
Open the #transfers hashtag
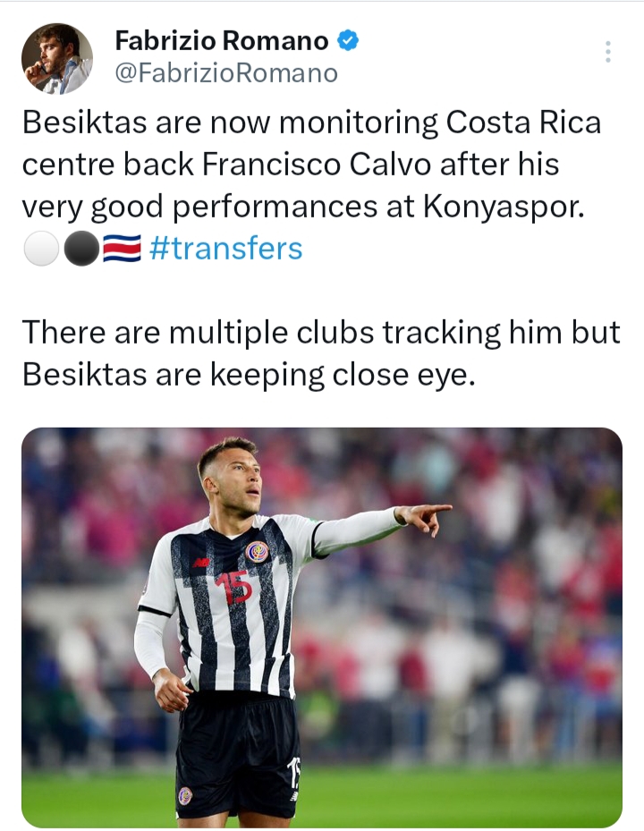(x=226, y=248)
